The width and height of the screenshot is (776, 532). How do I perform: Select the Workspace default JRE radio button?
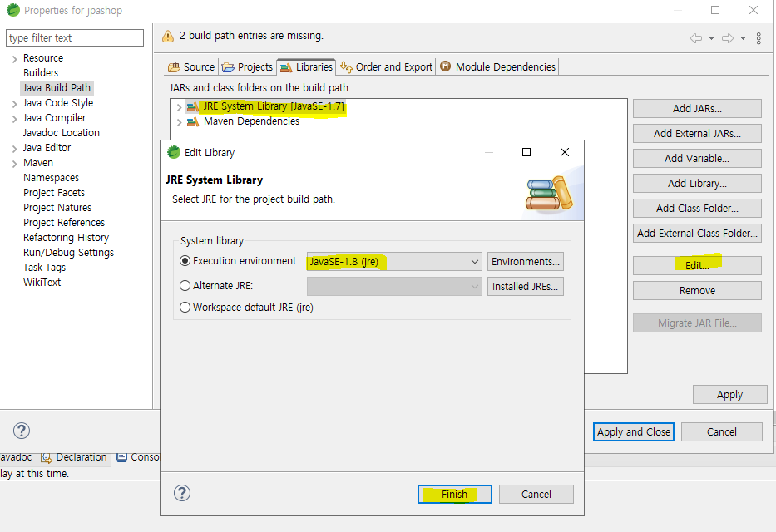(185, 307)
